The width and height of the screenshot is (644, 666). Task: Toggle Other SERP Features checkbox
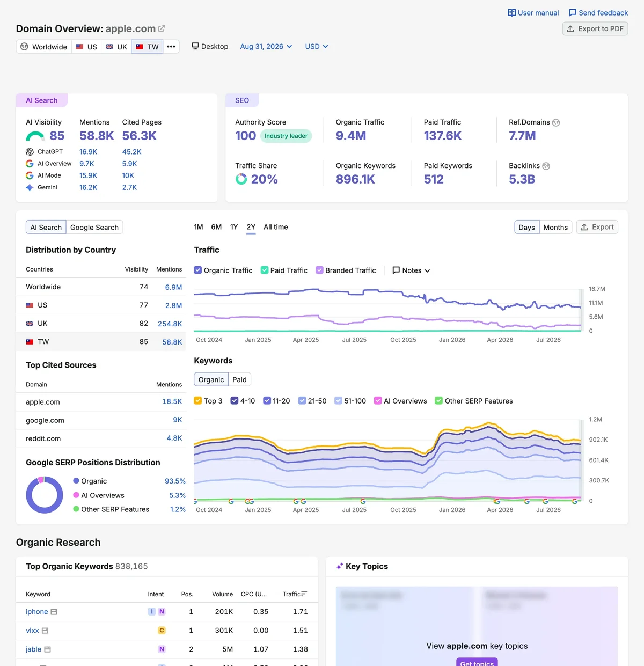[439, 401]
